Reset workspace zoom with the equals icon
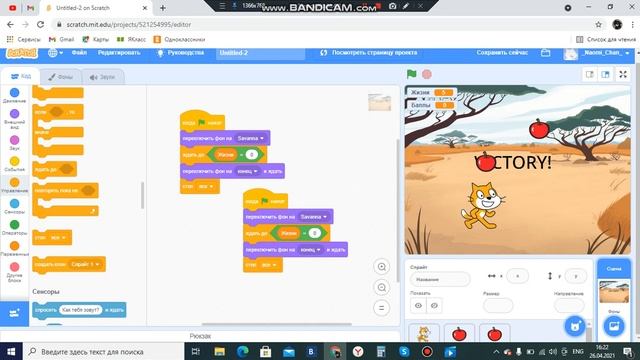The image size is (640, 360). pos(382,308)
